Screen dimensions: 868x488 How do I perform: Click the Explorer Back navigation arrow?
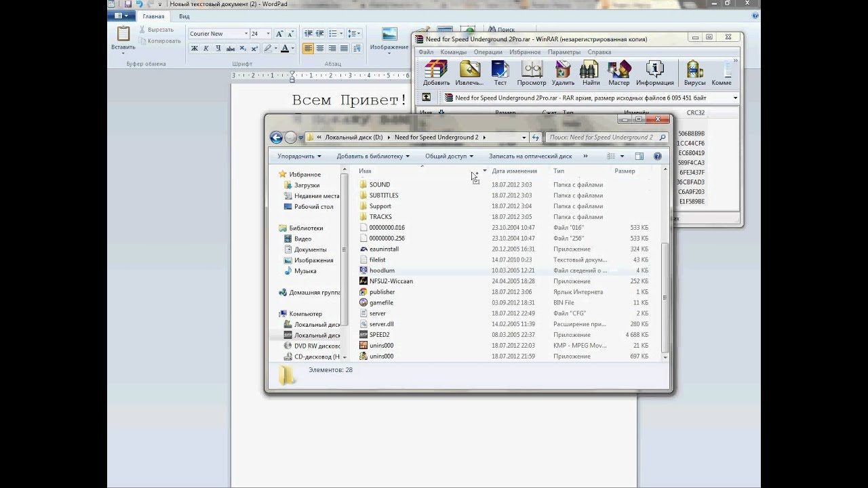click(x=276, y=138)
